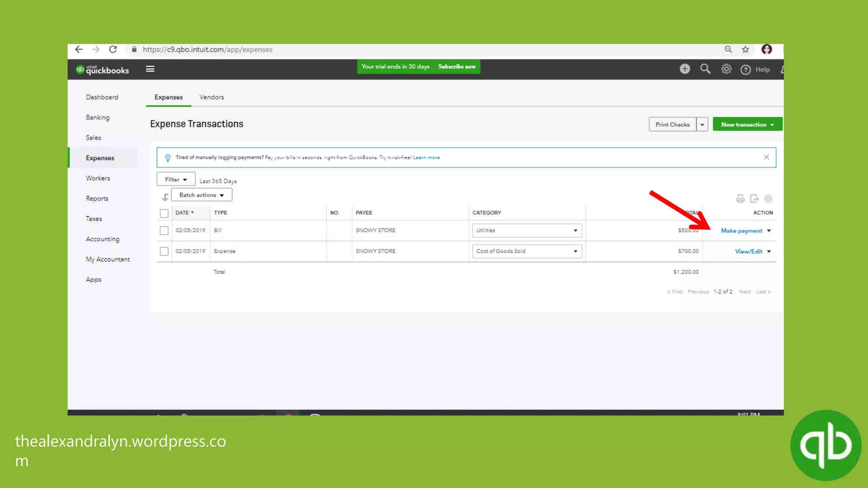Click the export icon above Action column
This screenshot has height=488, width=868.
pos(754,199)
